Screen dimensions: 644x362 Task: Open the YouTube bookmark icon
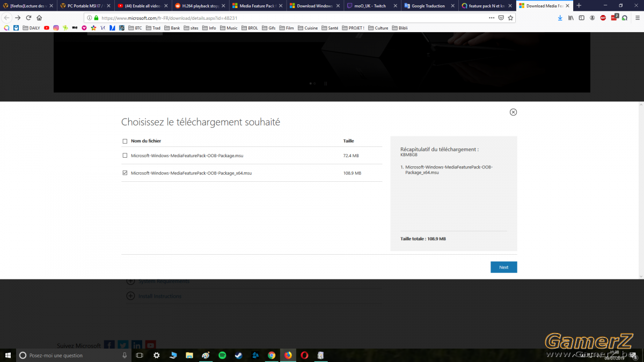click(47, 28)
